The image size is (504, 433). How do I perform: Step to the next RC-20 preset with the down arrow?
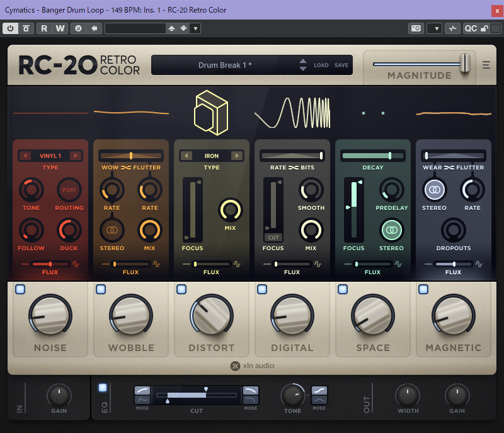click(x=303, y=69)
